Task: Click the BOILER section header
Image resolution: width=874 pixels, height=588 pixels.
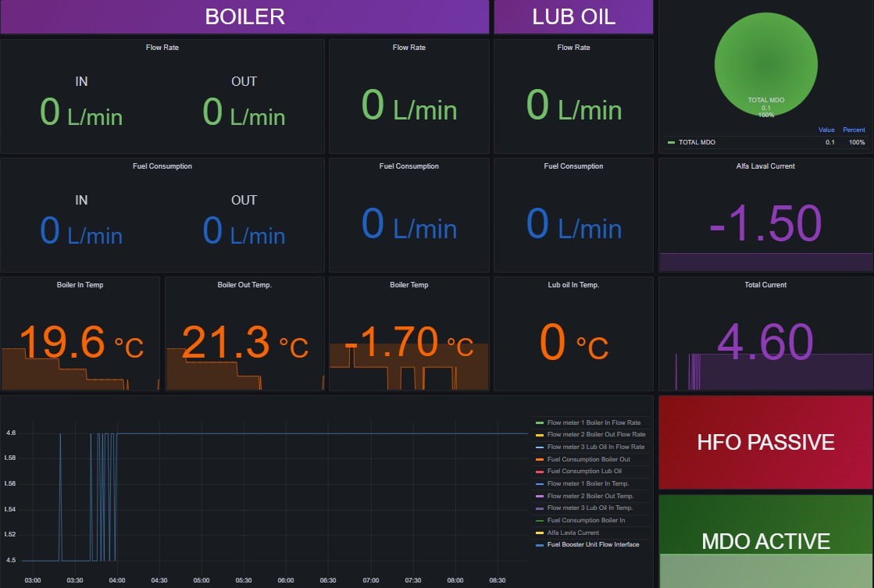Action: (244, 17)
